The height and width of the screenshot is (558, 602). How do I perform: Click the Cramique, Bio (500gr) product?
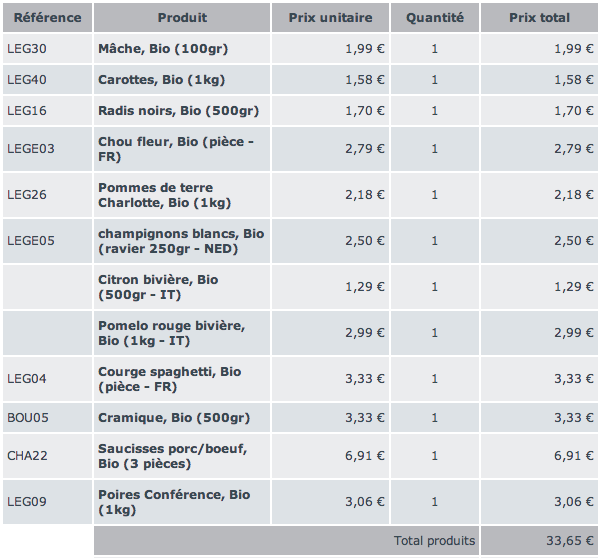pos(174,418)
